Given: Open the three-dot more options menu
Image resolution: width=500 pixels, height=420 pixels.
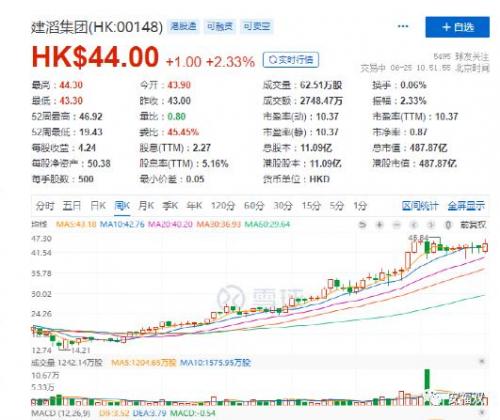Looking at the screenshot, I should pos(403,26).
